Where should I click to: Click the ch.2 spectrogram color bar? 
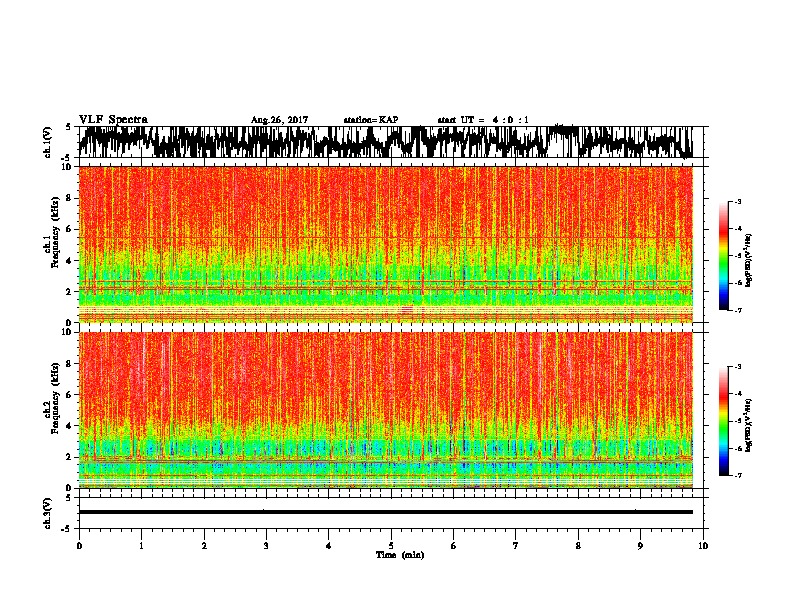pos(724,421)
